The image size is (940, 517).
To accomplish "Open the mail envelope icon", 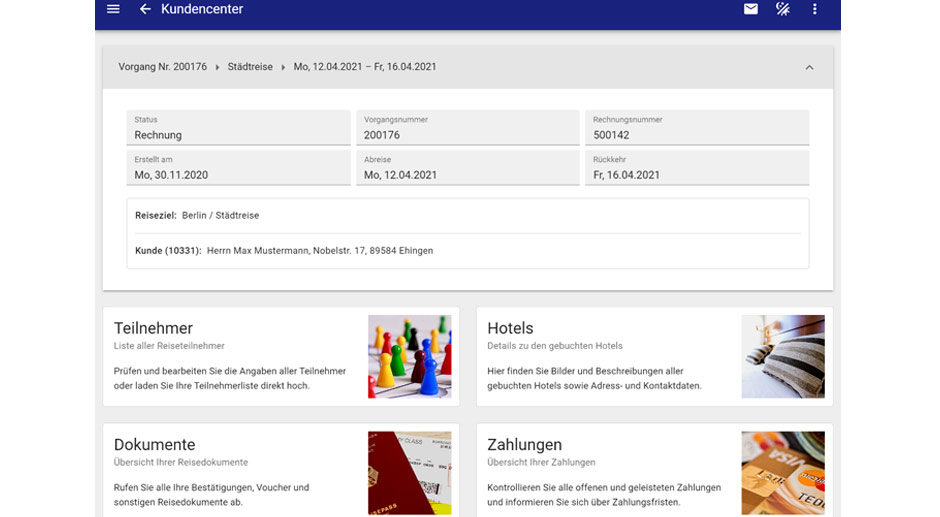I will click(x=751, y=9).
